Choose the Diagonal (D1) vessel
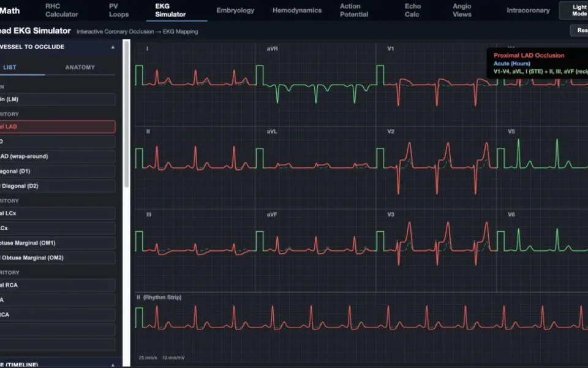 point(58,171)
